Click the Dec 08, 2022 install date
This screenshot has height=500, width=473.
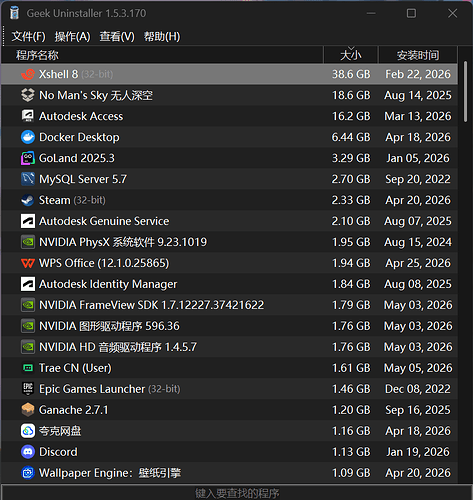[x=418, y=389]
